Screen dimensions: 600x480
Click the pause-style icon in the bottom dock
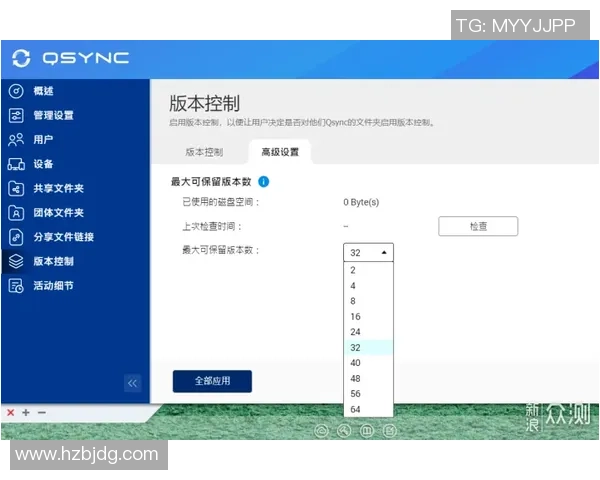367,431
